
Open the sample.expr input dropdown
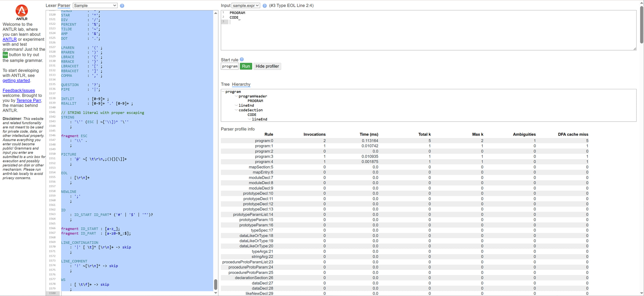pos(246,6)
